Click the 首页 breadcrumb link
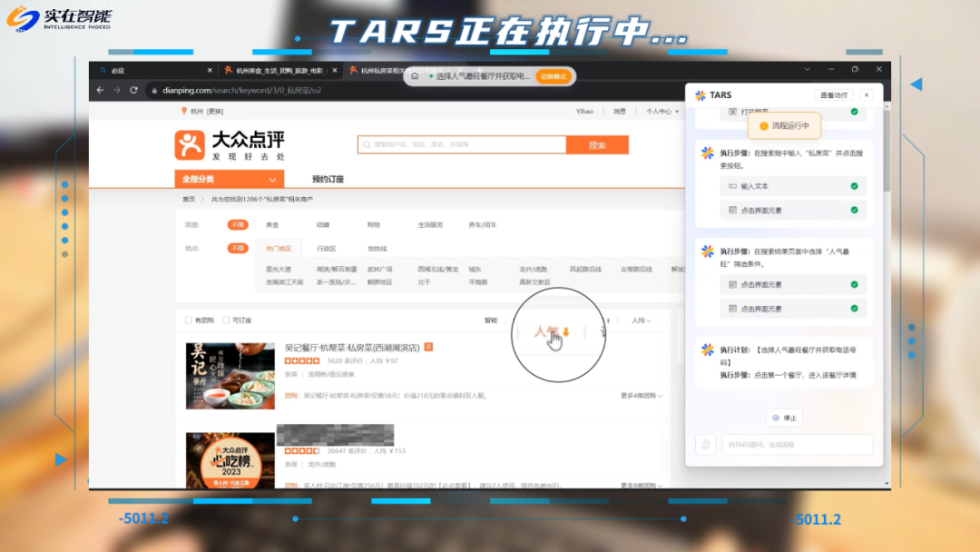The height and width of the screenshot is (552, 980). [189, 200]
